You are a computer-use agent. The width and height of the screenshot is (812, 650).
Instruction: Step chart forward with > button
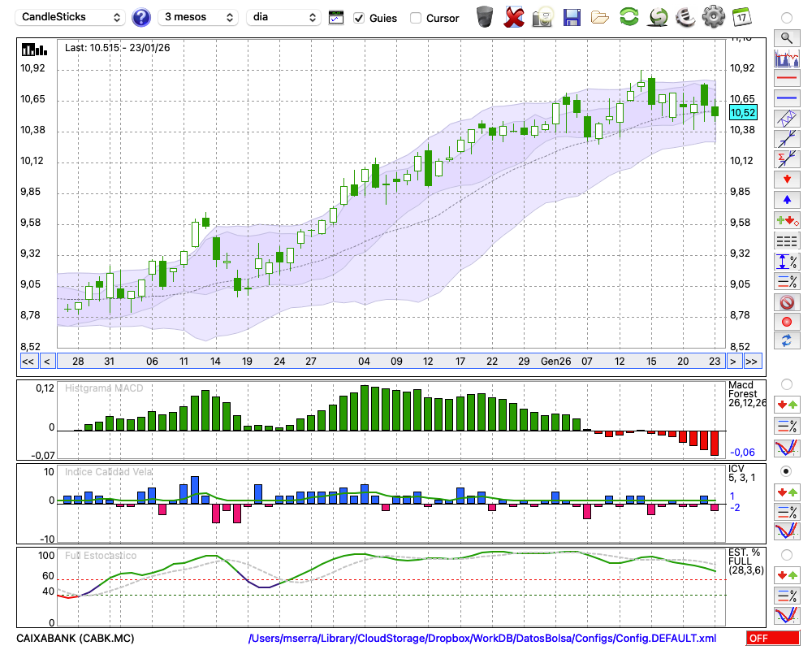coord(732,362)
